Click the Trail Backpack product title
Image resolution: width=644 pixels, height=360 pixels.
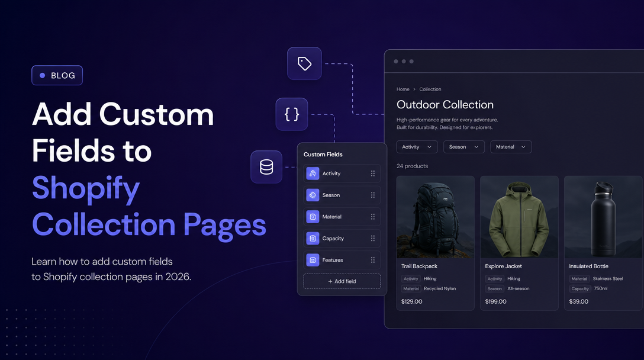coord(419,266)
